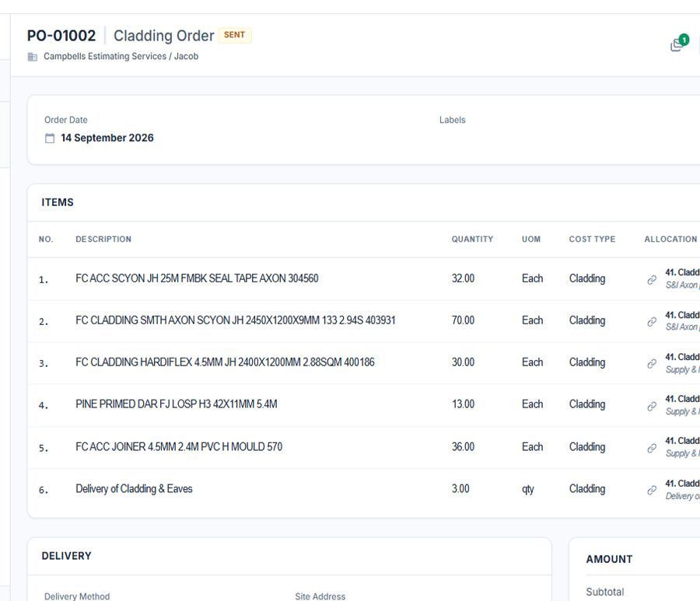Viewport: 700px width, 601px height.
Task: Click Cladding cost type in Delivery row
Action: point(587,490)
